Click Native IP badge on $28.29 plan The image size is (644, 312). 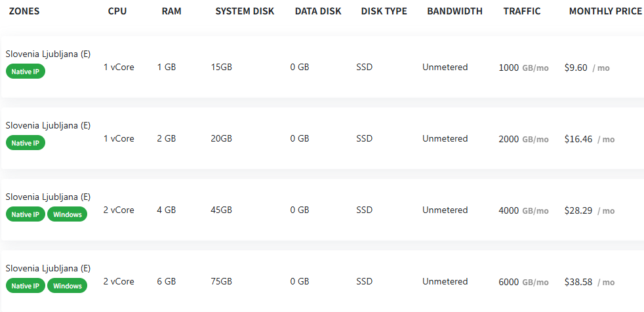point(26,214)
